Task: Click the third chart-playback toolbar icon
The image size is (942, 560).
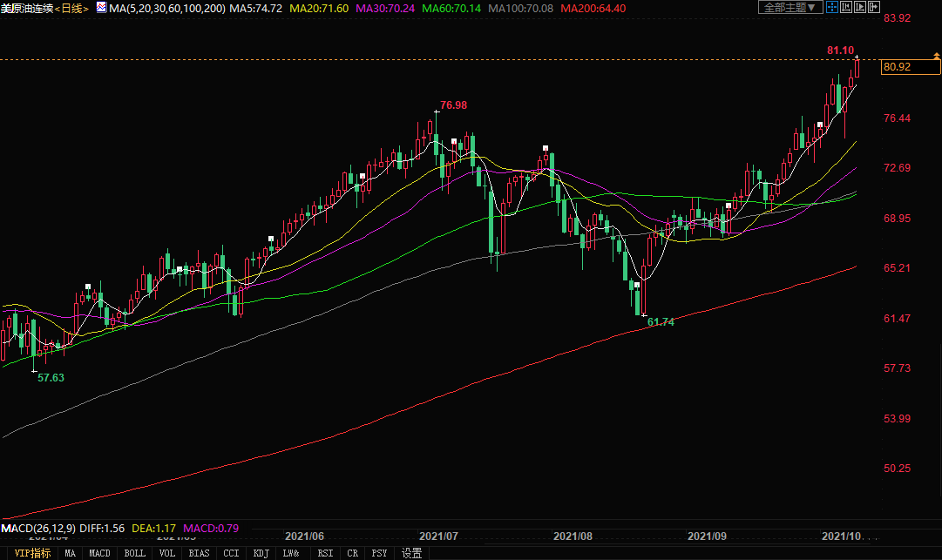Action: (x=860, y=8)
